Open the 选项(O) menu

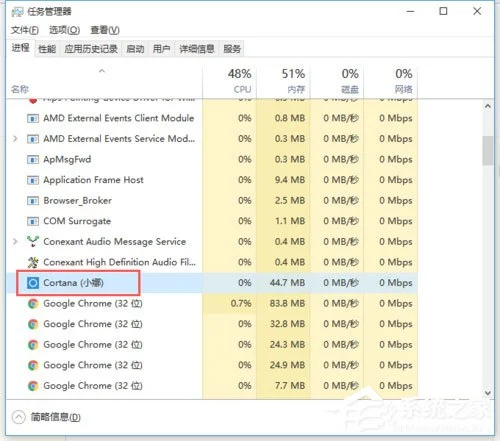coord(64,30)
